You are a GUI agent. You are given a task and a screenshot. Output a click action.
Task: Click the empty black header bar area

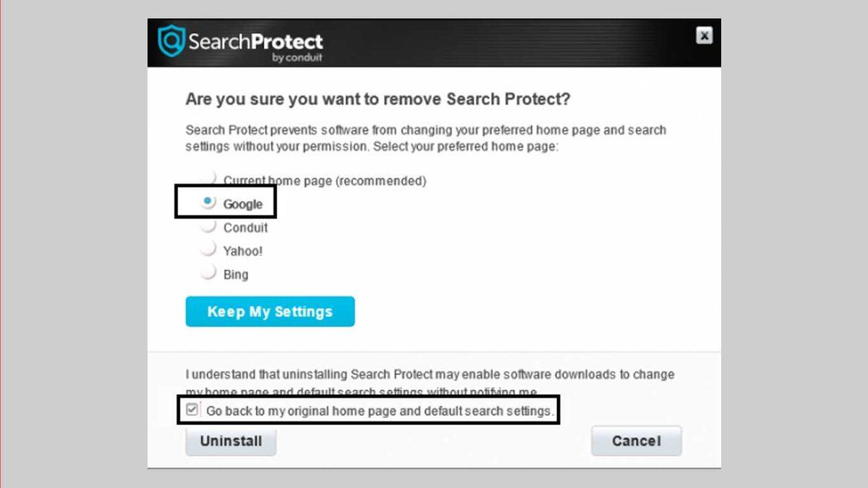[x=506, y=42]
